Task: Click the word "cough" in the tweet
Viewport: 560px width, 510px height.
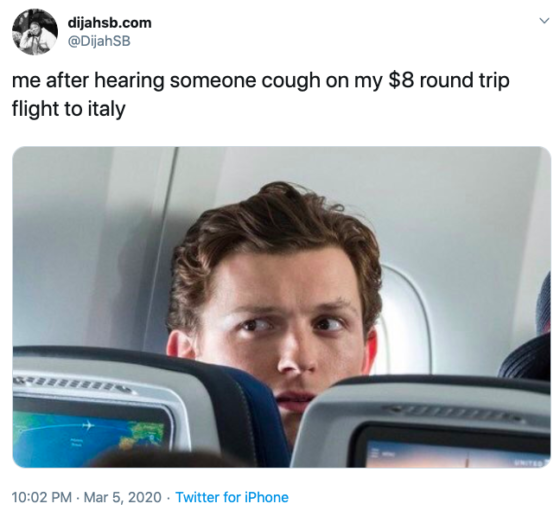Action: pos(290,81)
